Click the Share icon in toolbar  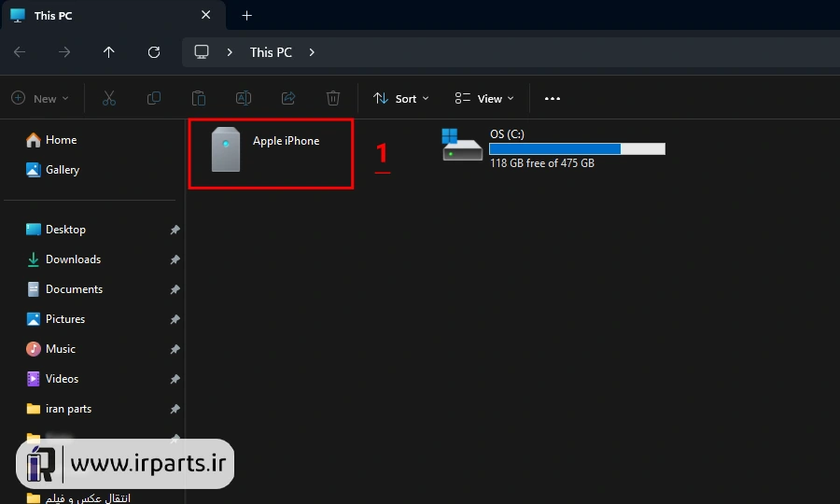(288, 99)
